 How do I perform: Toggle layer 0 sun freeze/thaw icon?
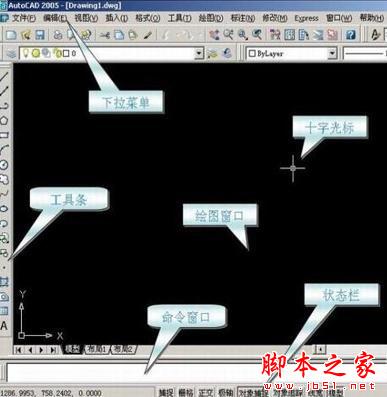tap(36, 53)
